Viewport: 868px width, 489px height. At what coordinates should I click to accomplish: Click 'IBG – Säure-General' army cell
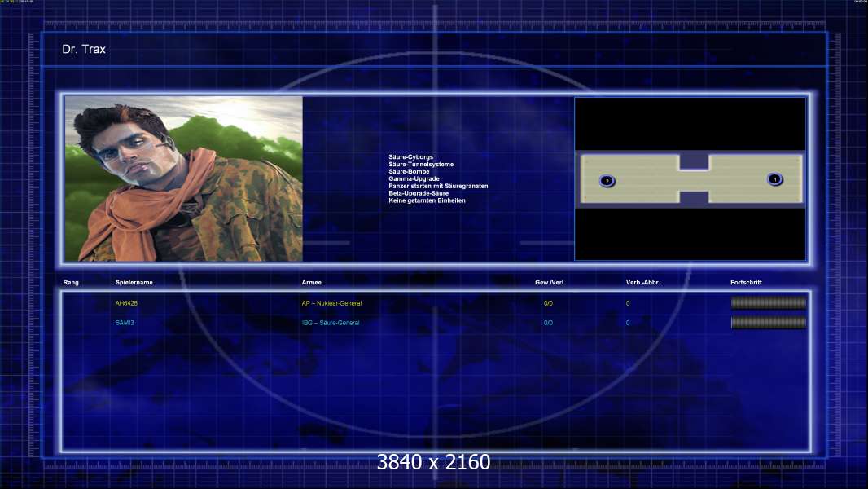coord(331,323)
